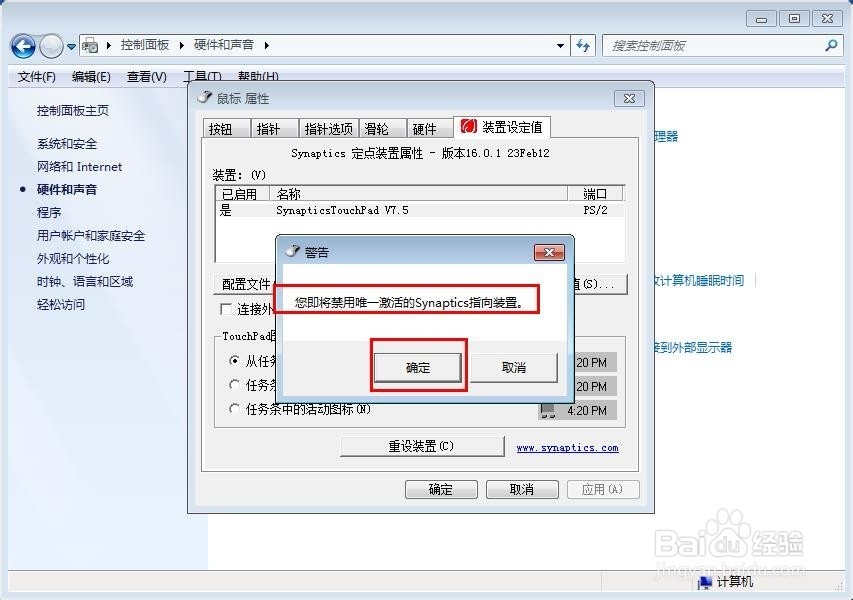Image resolution: width=853 pixels, height=600 pixels.
Task: Click 端口 column header
Action: (x=595, y=194)
